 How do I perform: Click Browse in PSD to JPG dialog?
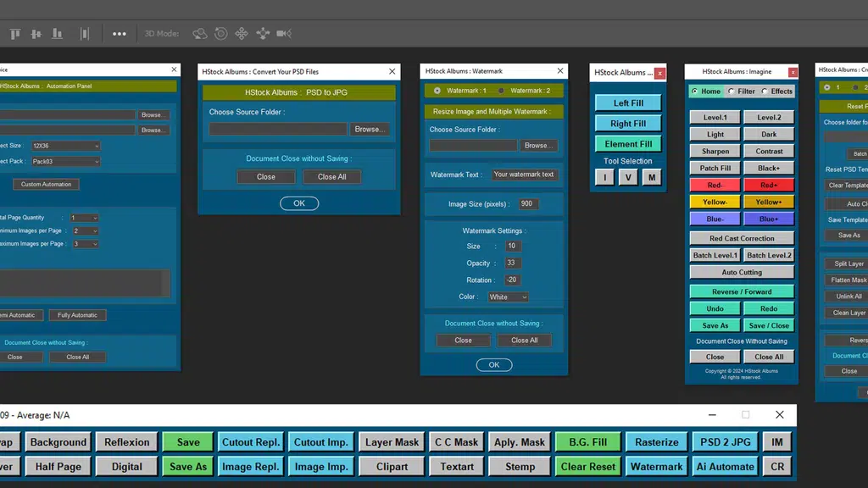click(x=370, y=129)
